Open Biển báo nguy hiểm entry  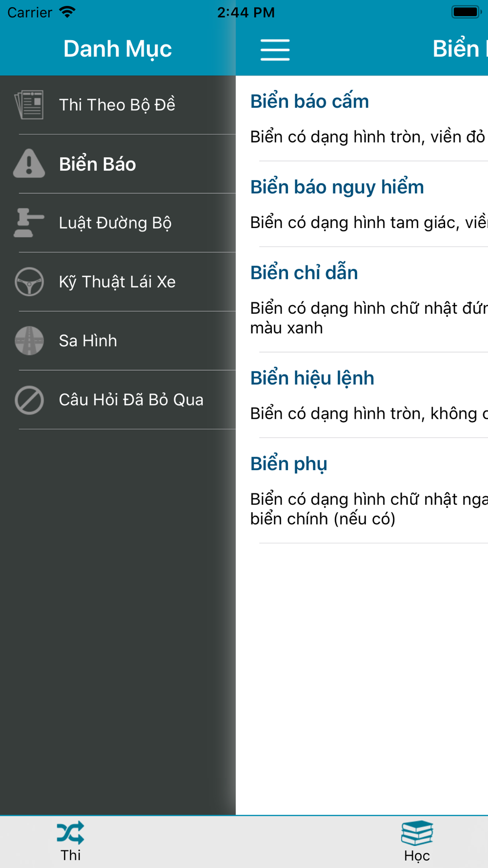point(362,204)
